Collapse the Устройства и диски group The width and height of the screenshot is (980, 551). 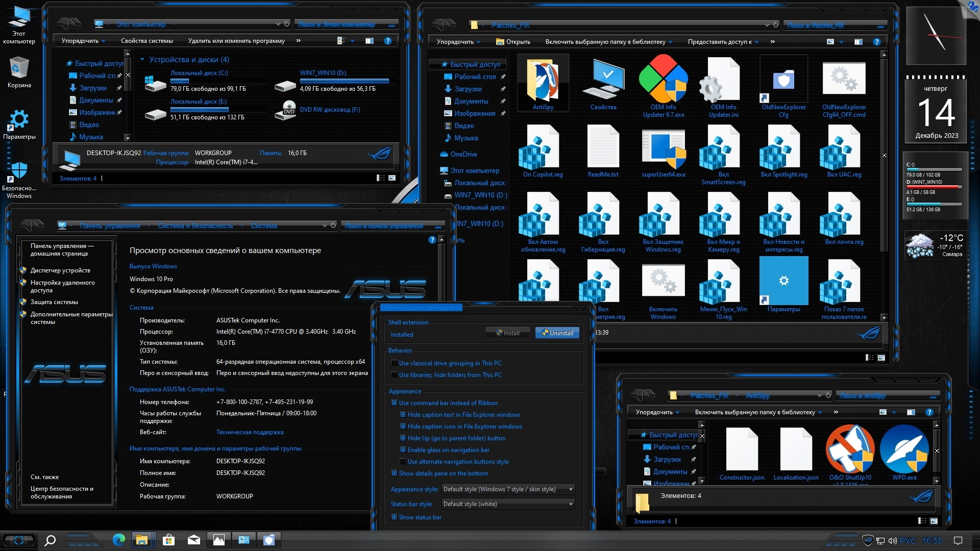142,60
